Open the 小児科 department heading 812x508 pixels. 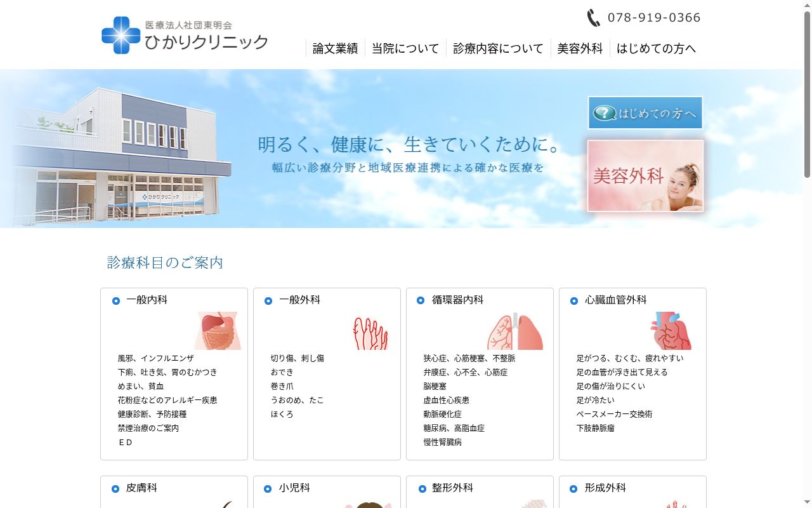coord(294,488)
